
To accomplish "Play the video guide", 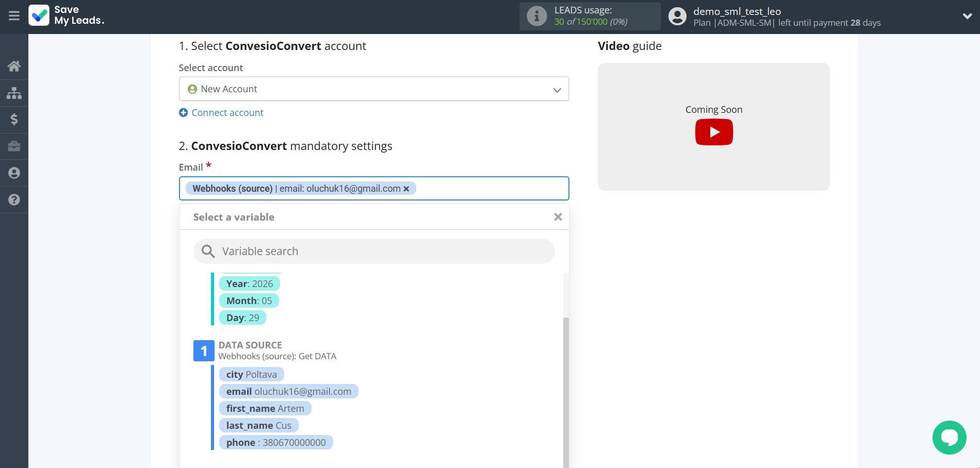I will 714,132.
